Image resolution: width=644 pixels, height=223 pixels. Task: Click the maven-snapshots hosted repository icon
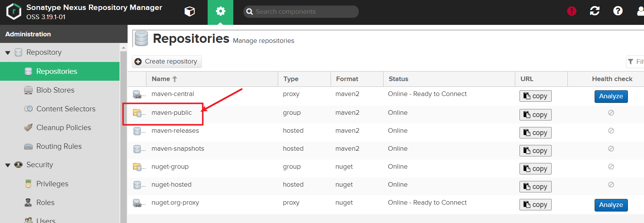click(x=137, y=149)
